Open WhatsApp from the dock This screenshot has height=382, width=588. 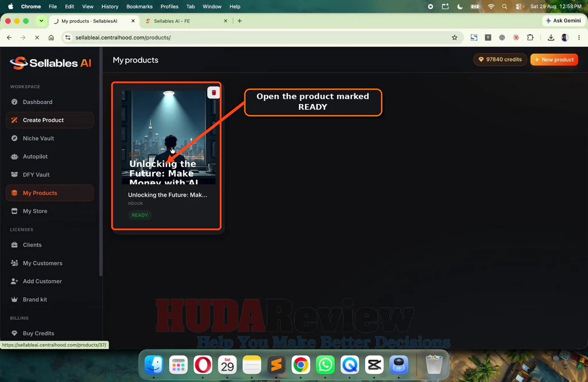(325, 364)
